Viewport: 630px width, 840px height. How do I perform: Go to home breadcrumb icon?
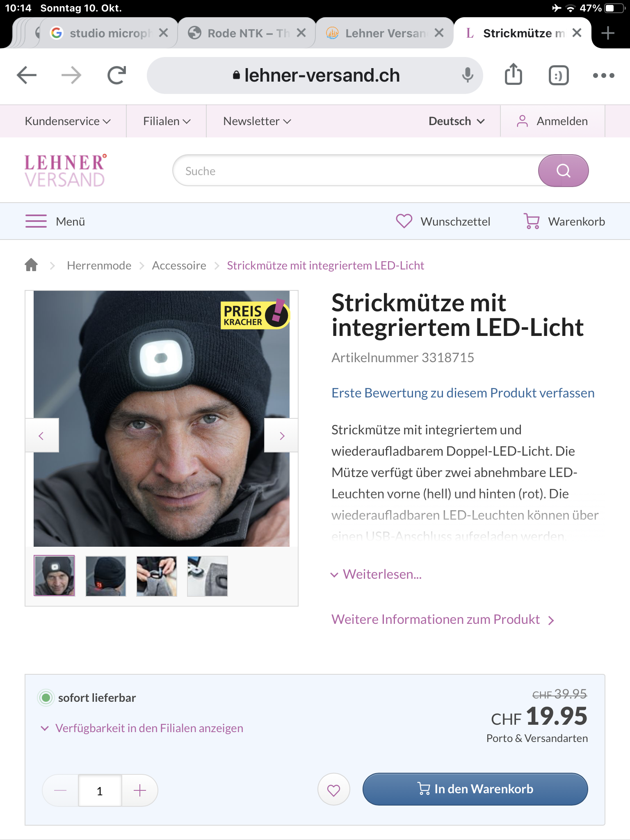click(x=31, y=265)
